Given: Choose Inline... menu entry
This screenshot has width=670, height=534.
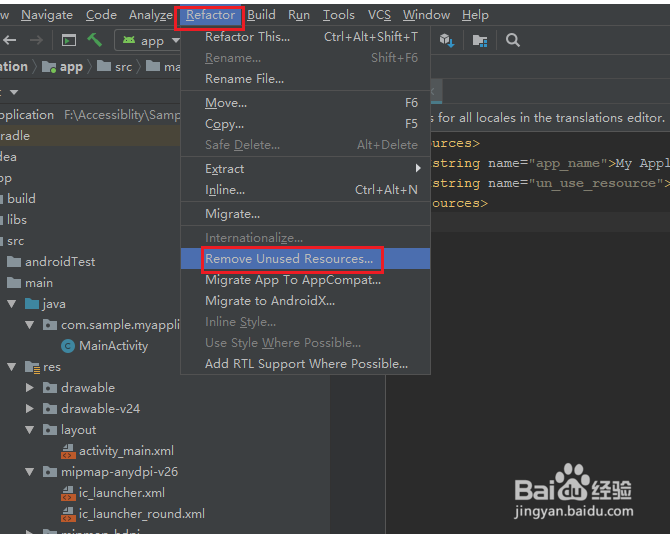Looking at the screenshot, I should click(305, 190).
